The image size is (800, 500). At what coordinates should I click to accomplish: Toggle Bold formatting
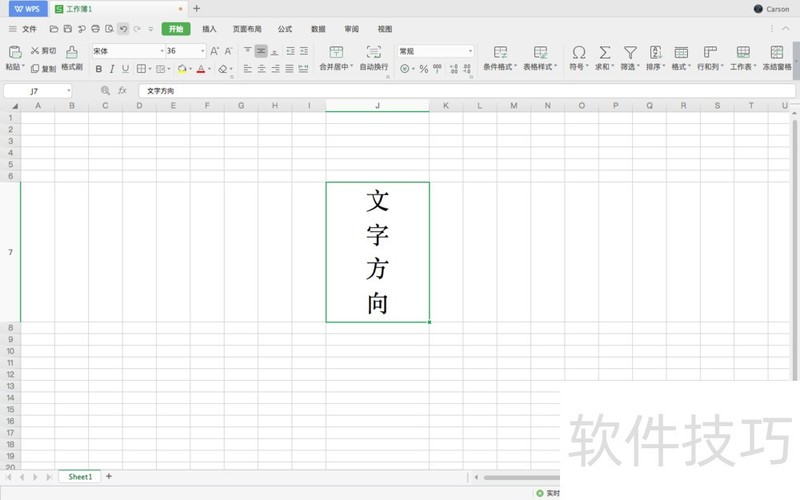98,69
